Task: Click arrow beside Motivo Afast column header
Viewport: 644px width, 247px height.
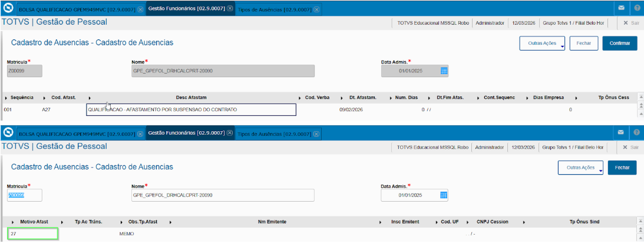Action: (x=12, y=222)
